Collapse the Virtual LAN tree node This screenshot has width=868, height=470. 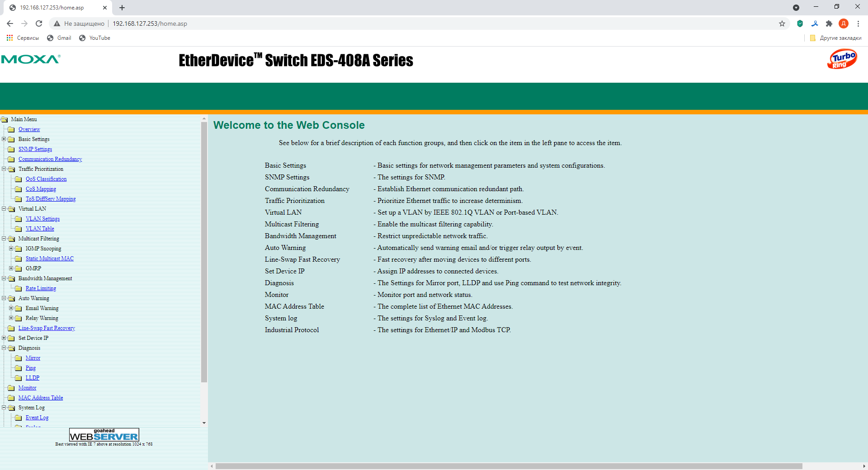click(4, 209)
